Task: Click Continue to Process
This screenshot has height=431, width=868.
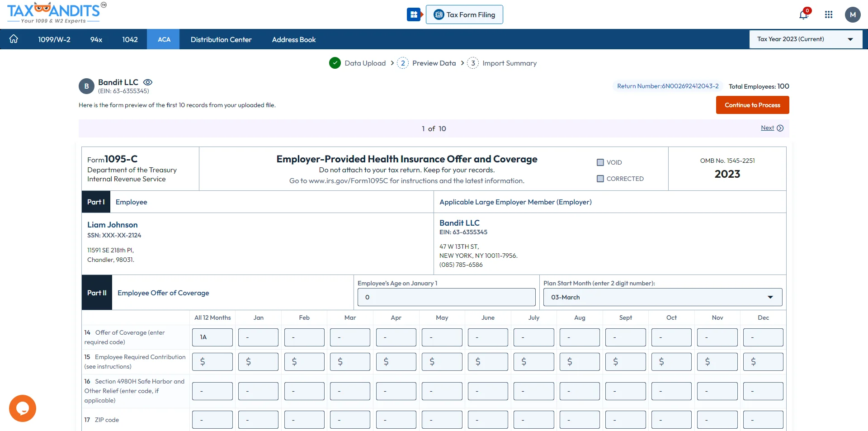Action: click(752, 105)
